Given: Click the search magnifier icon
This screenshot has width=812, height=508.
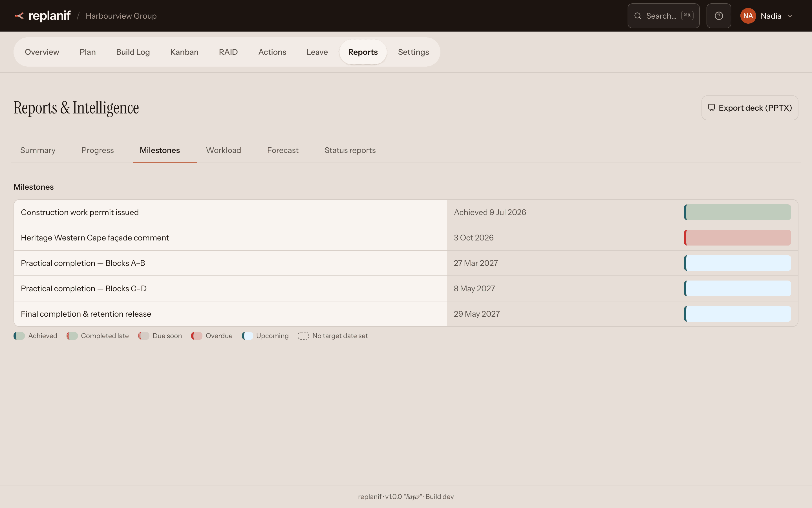Looking at the screenshot, I should pos(637,16).
